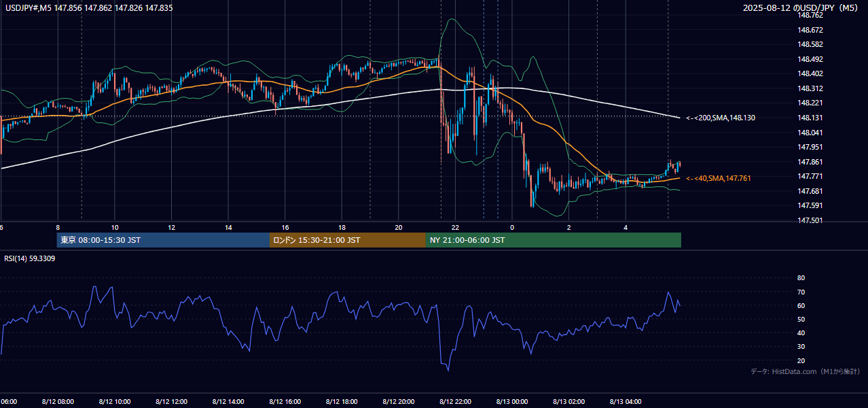Click the 8/12 22:00 date label
The height and width of the screenshot is (408, 868).
455,402
